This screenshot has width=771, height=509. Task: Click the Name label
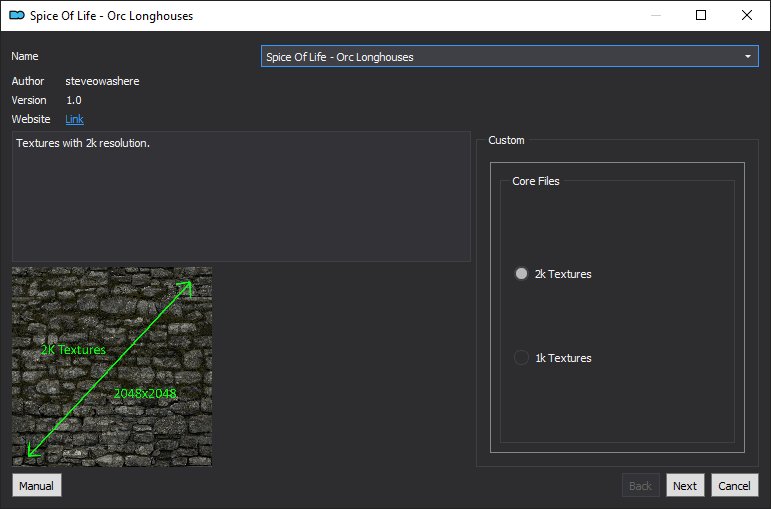tap(25, 56)
